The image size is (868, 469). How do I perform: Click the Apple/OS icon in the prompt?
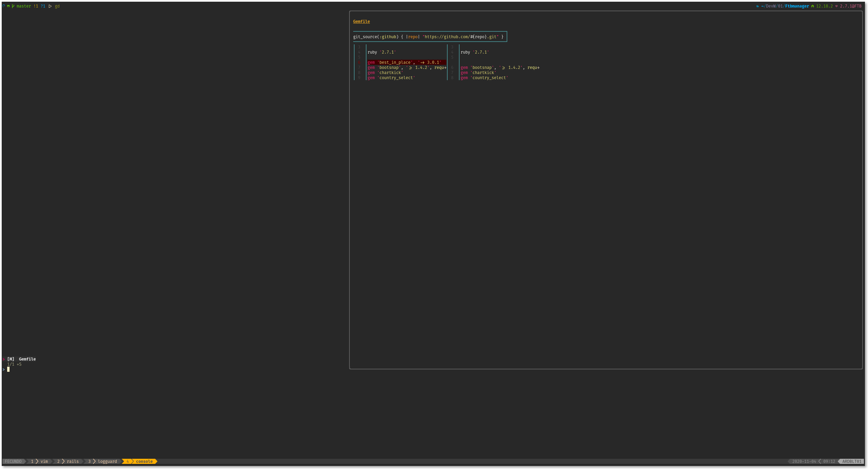tap(3, 6)
